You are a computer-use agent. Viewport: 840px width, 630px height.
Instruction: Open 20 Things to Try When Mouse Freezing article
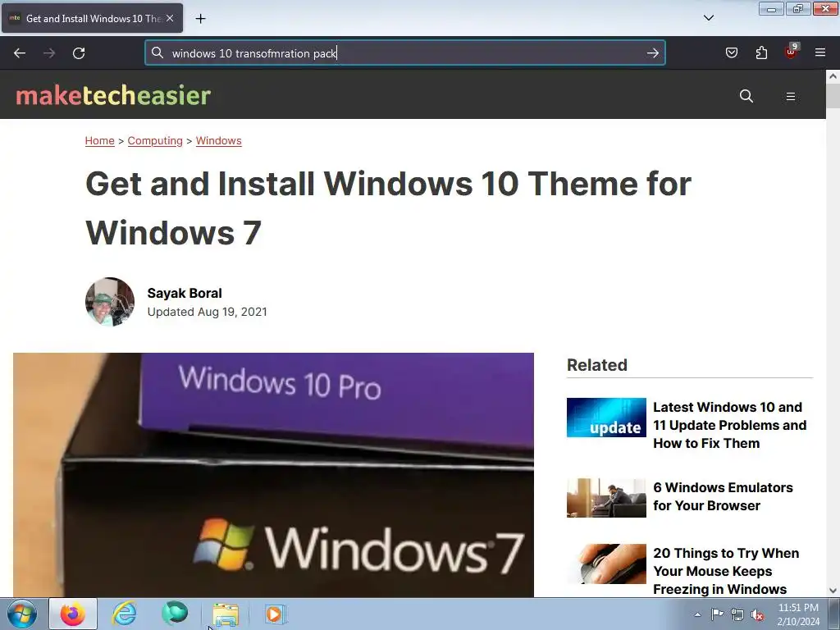pos(726,571)
